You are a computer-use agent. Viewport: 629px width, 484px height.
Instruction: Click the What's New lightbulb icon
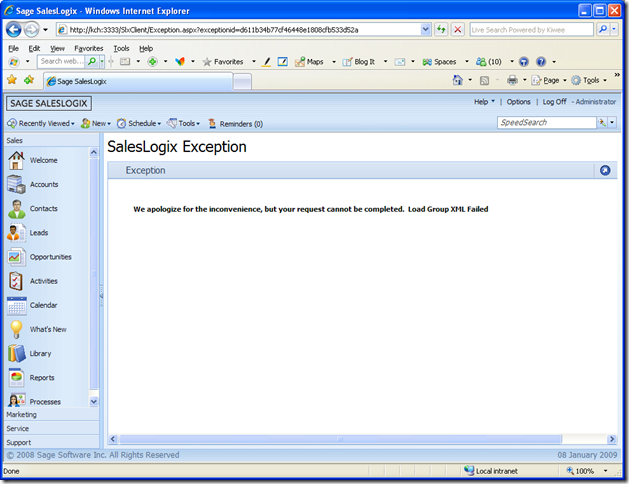point(16,329)
